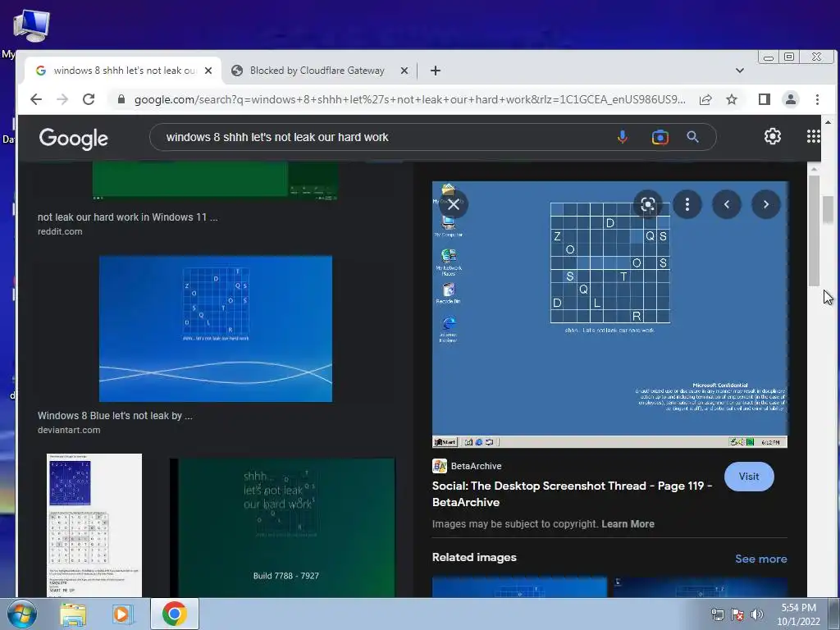The height and width of the screenshot is (630, 840).
Task: Open the Build 7788 - 7927 thumbnail
Action: point(282,527)
